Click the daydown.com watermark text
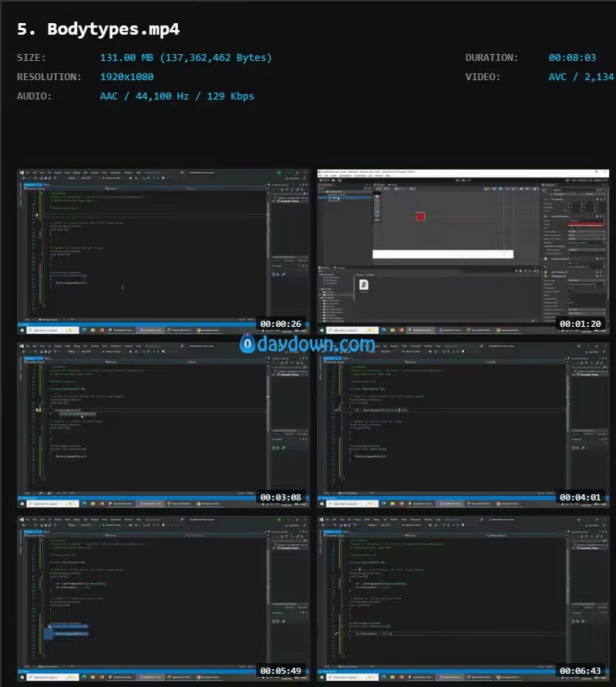The width and height of the screenshot is (616, 687). pyautogui.click(x=316, y=345)
